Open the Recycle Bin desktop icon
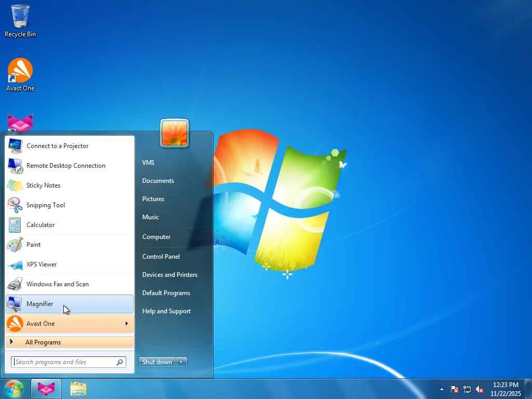The image size is (532, 399). click(20, 21)
